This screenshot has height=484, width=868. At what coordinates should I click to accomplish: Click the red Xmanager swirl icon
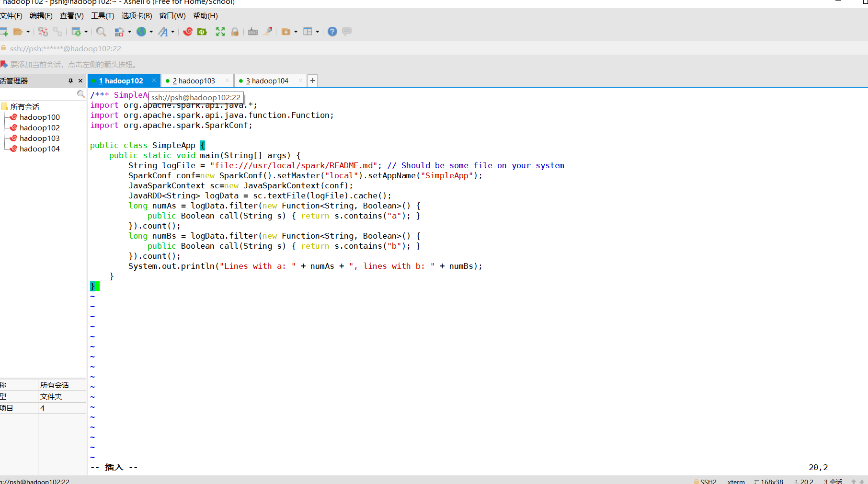(188, 32)
